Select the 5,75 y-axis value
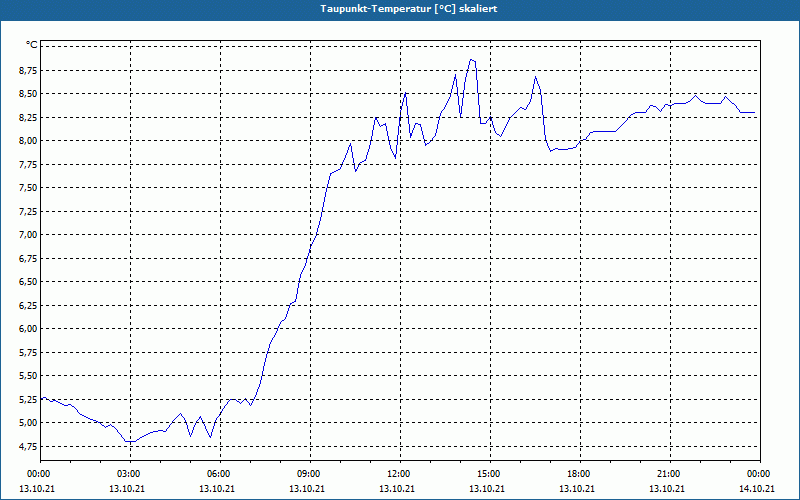 click(x=28, y=352)
